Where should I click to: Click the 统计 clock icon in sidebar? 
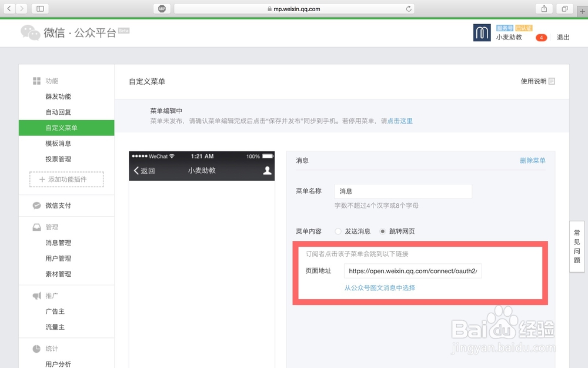pos(36,348)
